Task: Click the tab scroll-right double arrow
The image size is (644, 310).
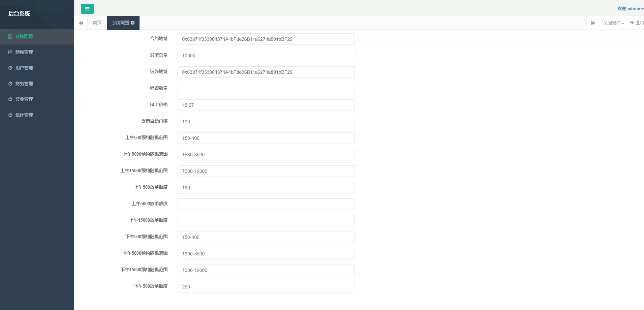Action: [x=593, y=23]
